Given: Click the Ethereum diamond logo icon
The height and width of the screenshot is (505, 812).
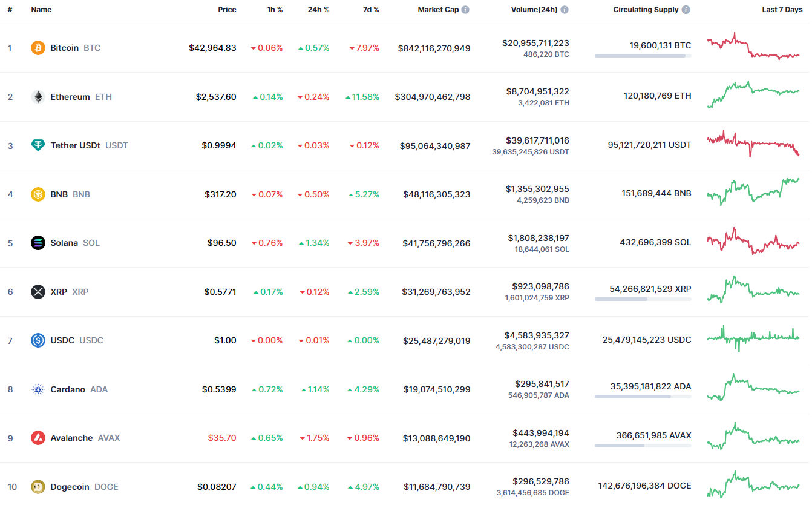Looking at the screenshot, I should point(38,97).
